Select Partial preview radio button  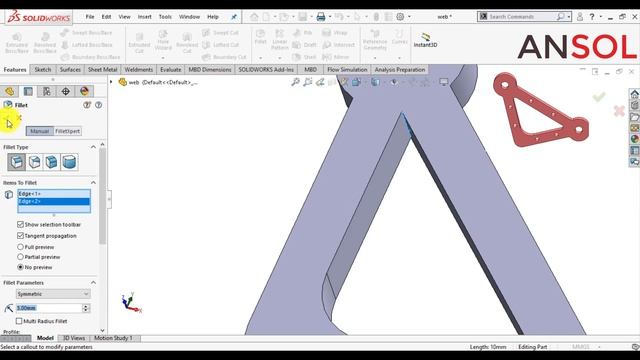pyautogui.click(x=20, y=257)
